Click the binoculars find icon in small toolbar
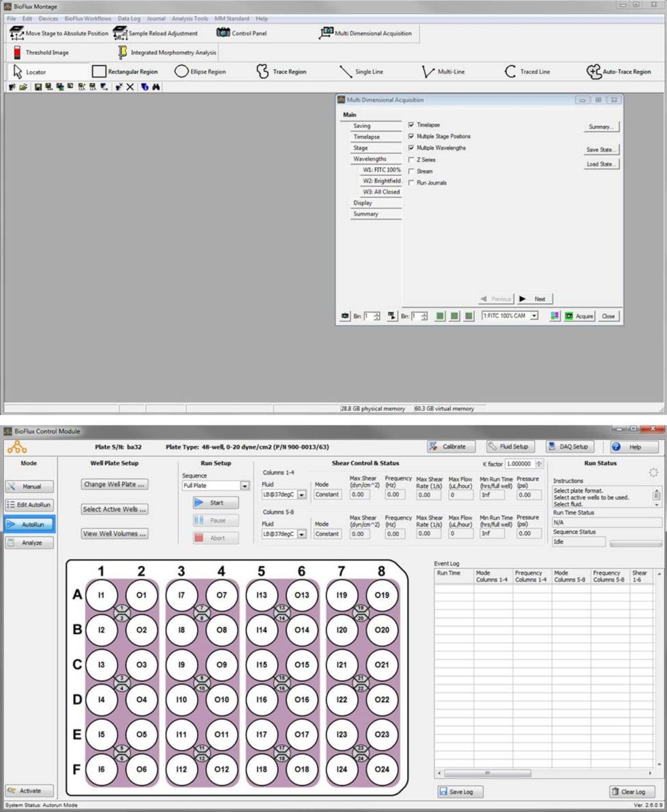667x812 pixels. pyautogui.click(x=156, y=87)
